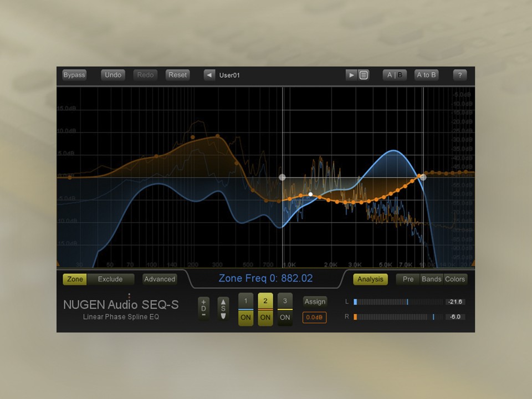Click the Zone Freq 0 readout

click(265, 278)
